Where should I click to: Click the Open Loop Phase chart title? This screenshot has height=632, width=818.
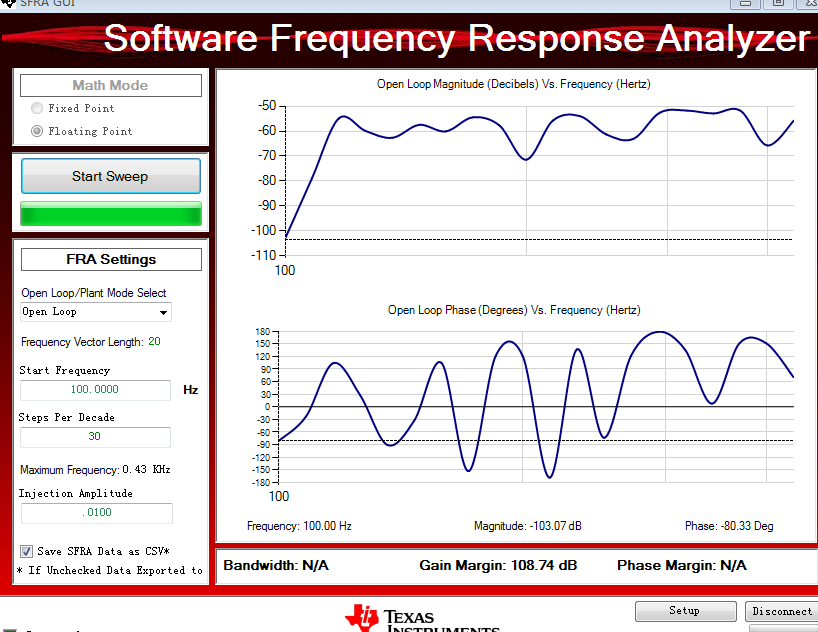click(x=514, y=310)
